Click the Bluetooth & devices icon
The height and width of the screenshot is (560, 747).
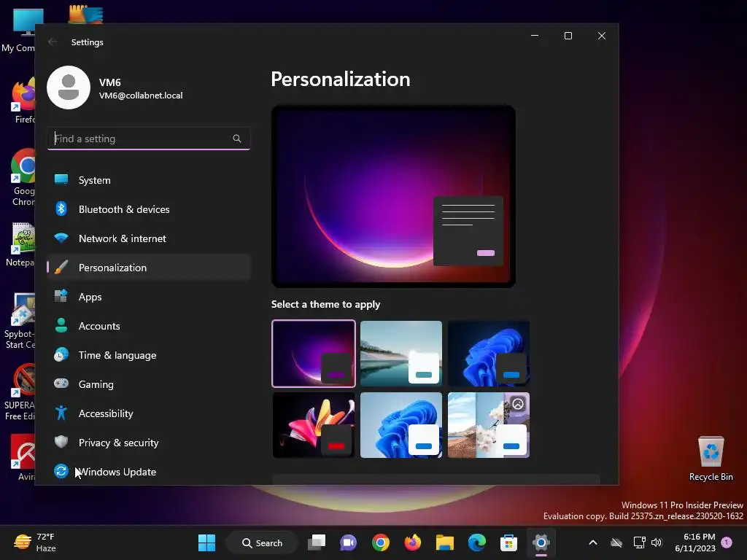tap(61, 209)
